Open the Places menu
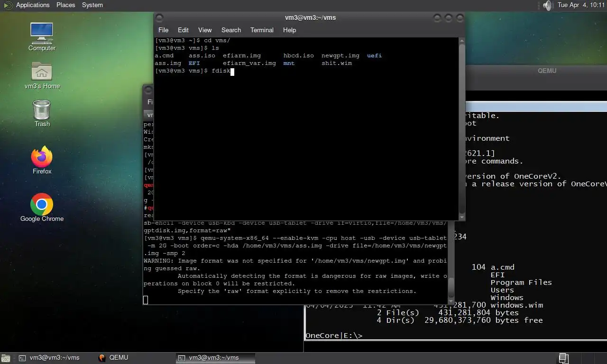607x364 pixels. click(x=65, y=5)
